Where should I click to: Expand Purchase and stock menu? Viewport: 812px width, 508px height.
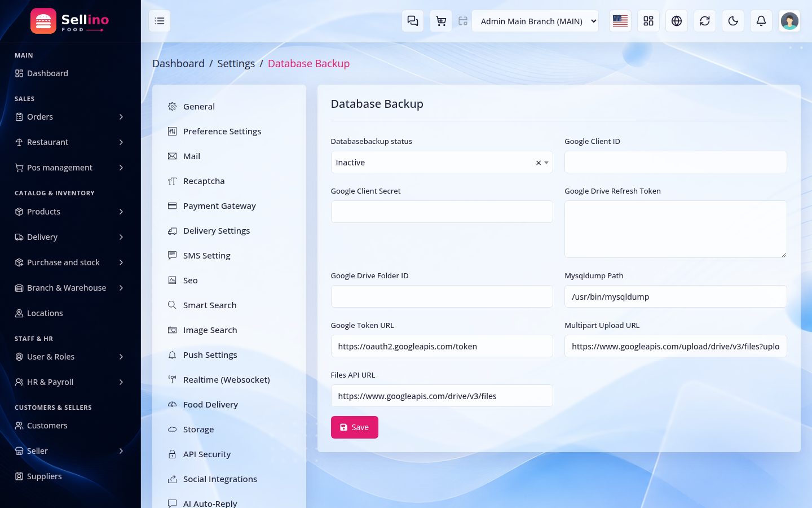tap(70, 262)
